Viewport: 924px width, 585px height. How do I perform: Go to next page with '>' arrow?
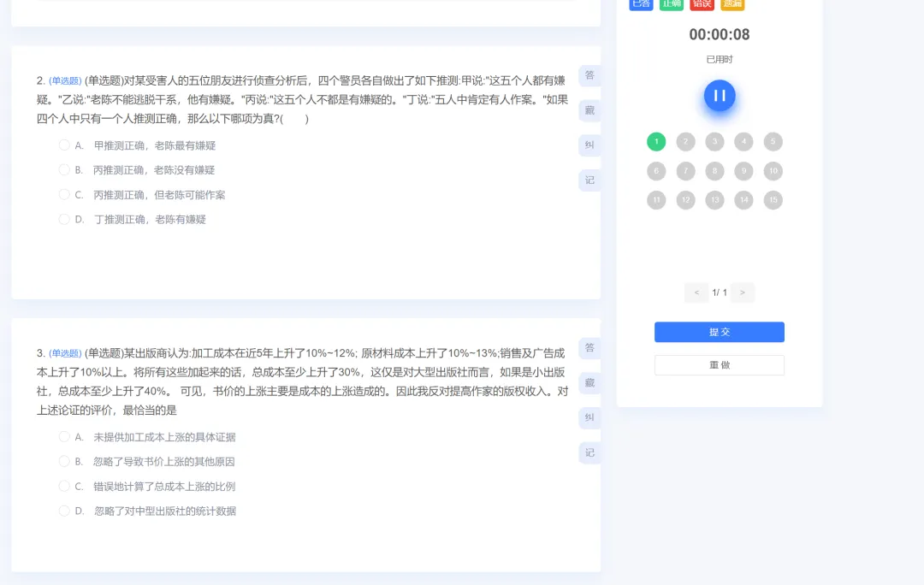pyautogui.click(x=743, y=292)
